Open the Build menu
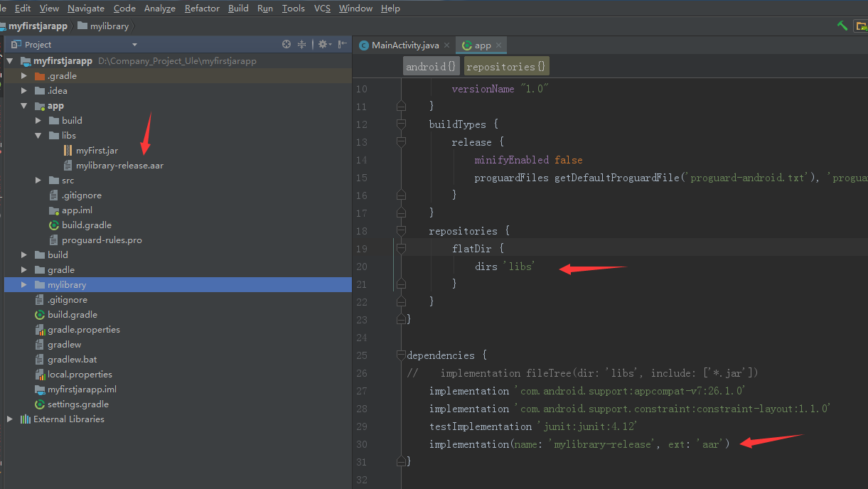 (x=238, y=9)
